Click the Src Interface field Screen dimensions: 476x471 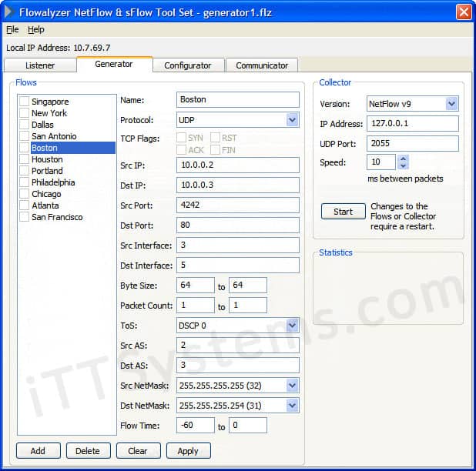[238, 245]
